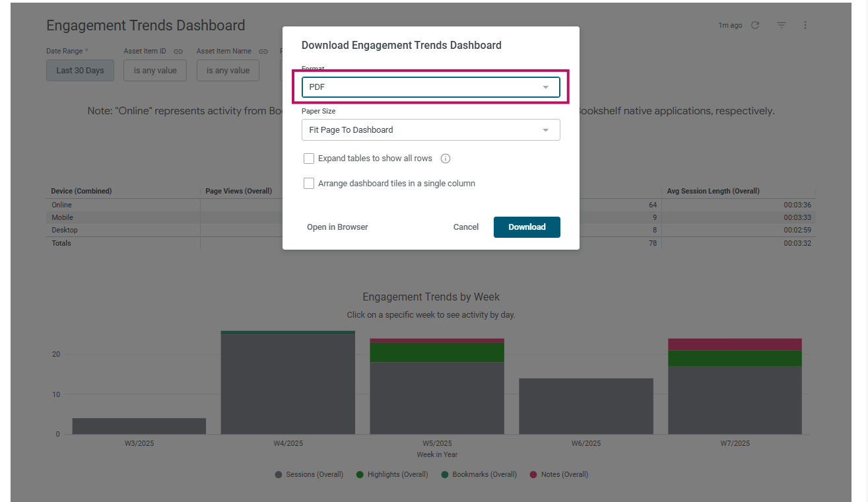
Task: Toggle the Sessions (Overall) legend item
Action: 309,474
